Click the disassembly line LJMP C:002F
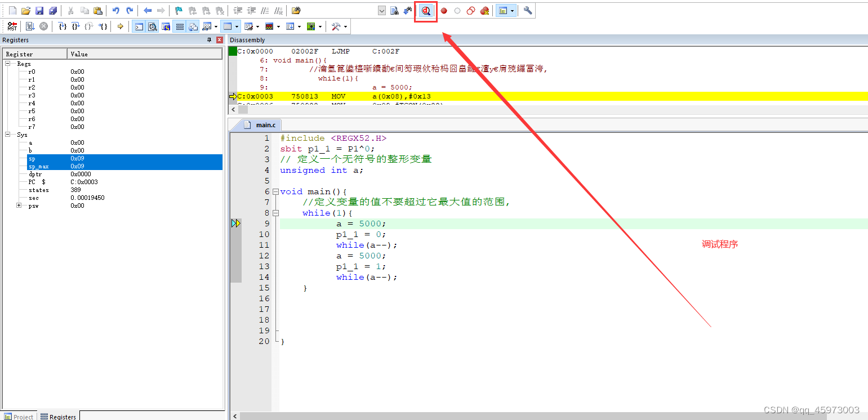Image resolution: width=868 pixels, height=420 pixels. [318, 51]
